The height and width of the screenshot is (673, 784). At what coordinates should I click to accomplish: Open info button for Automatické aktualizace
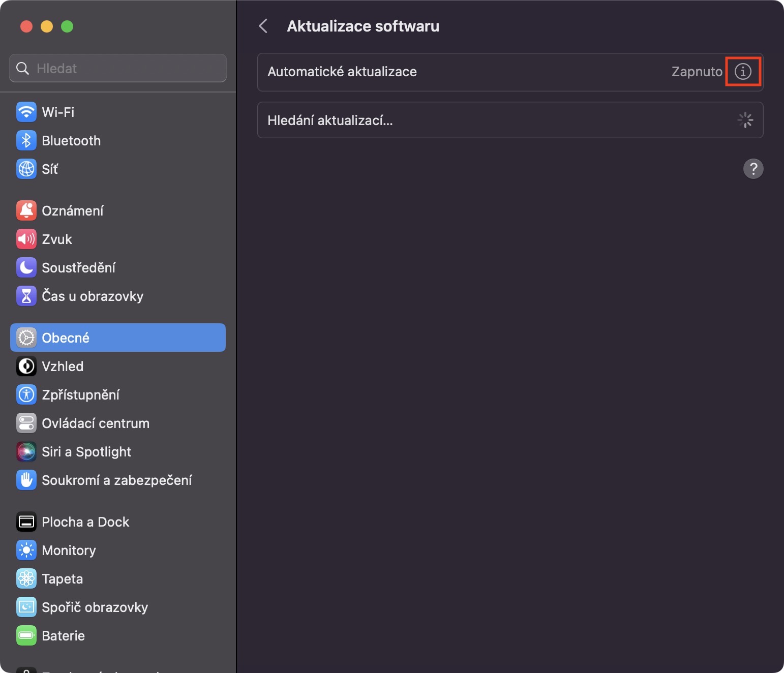click(743, 72)
